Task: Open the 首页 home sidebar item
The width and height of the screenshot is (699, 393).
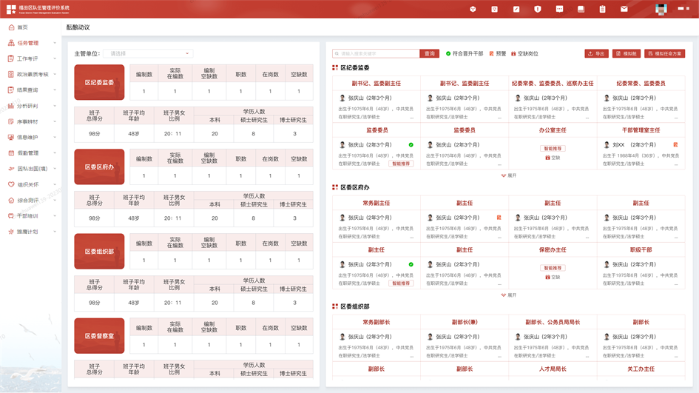Action: [22, 27]
